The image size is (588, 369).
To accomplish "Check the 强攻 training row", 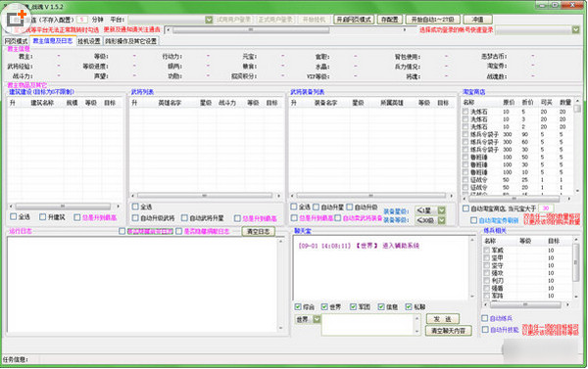I will click(x=487, y=273).
